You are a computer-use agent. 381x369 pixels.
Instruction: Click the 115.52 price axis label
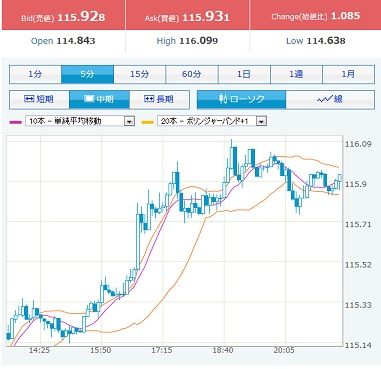pos(358,265)
